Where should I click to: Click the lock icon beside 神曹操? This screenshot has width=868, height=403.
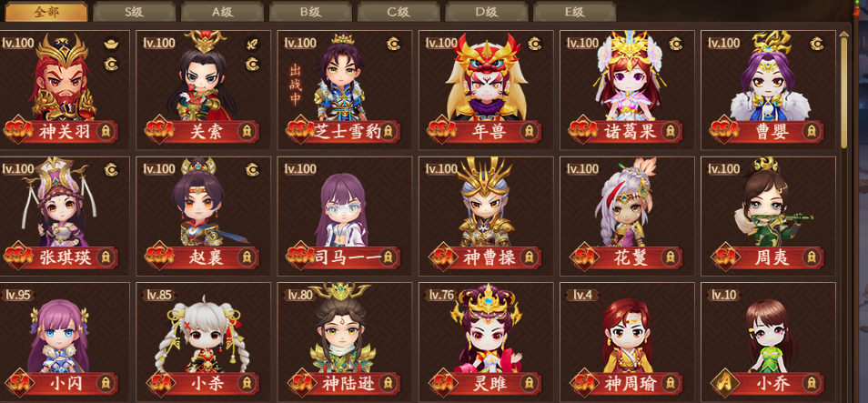click(530, 257)
